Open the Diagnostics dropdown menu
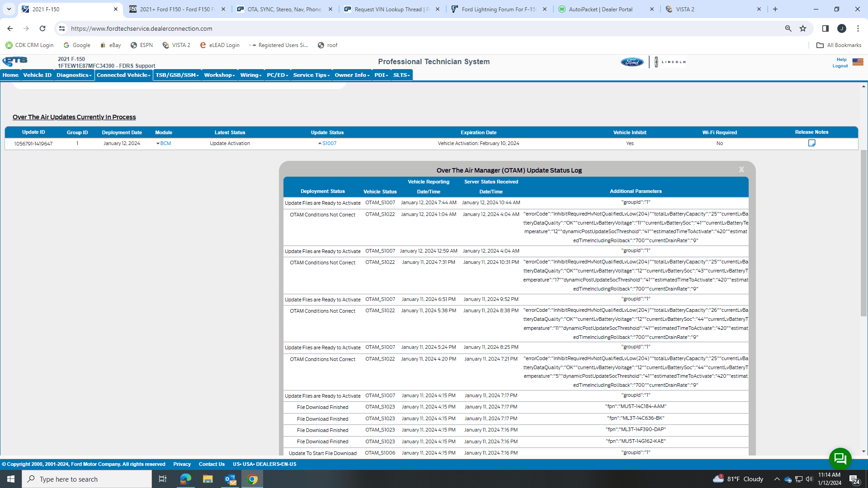Screen dimensions: 868x488 click(x=74, y=75)
